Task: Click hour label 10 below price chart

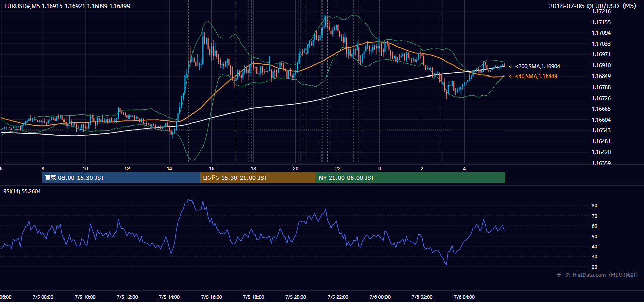Action: (x=85, y=168)
